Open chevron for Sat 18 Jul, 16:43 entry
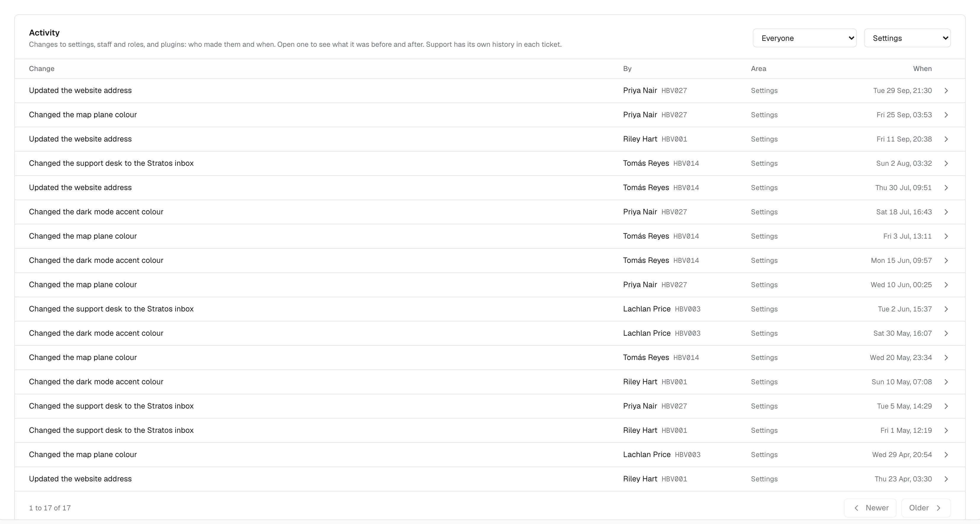 [x=946, y=212]
